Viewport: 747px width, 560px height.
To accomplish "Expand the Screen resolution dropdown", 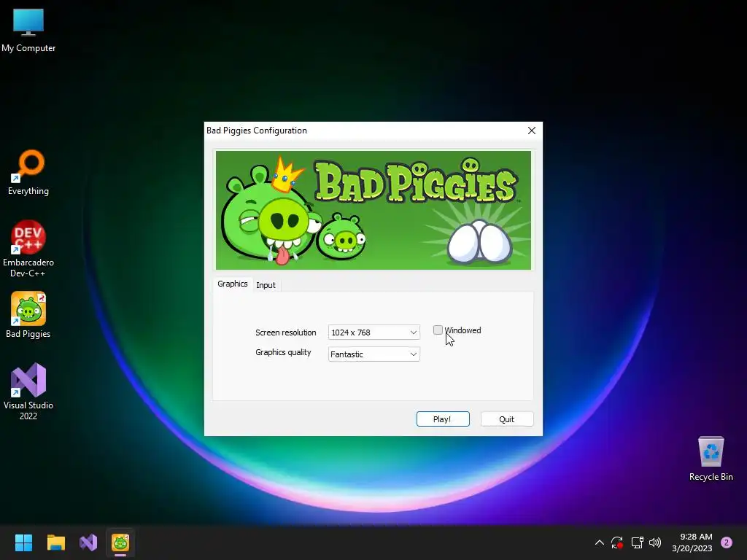I will (x=374, y=332).
